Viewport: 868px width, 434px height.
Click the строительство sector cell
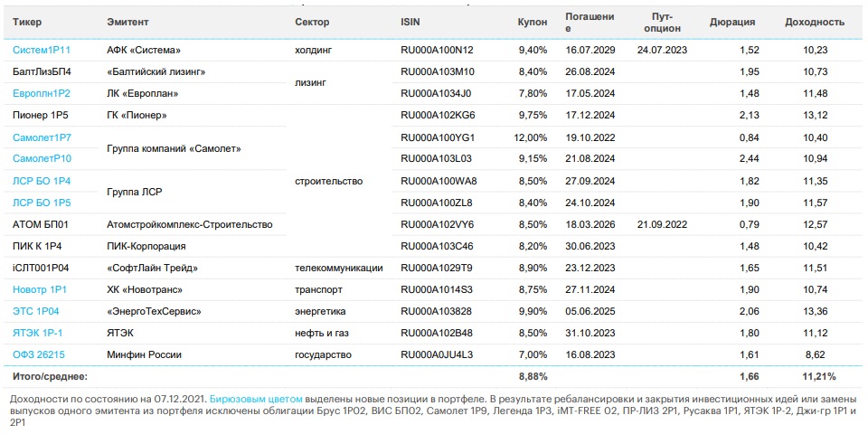[329, 181]
